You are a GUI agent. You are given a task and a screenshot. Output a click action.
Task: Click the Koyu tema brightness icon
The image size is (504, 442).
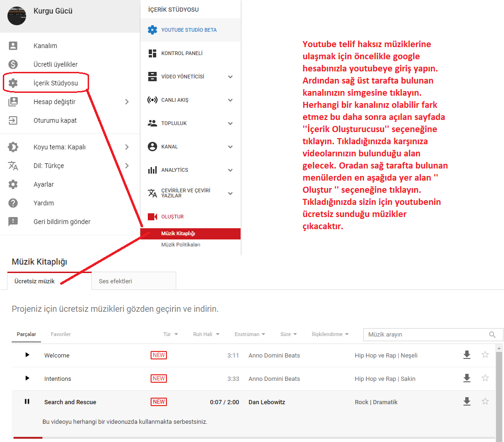pyautogui.click(x=13, y=147)
